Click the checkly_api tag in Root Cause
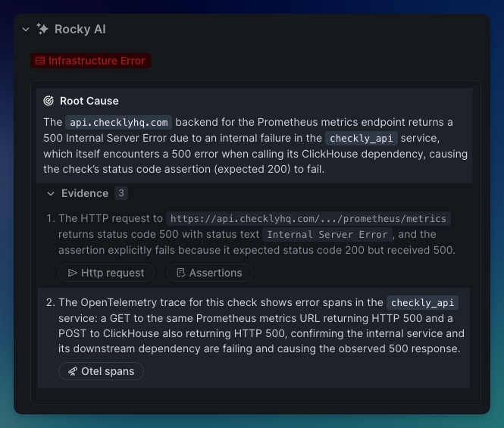The image size is (504, 428). (x=362, y=139)
